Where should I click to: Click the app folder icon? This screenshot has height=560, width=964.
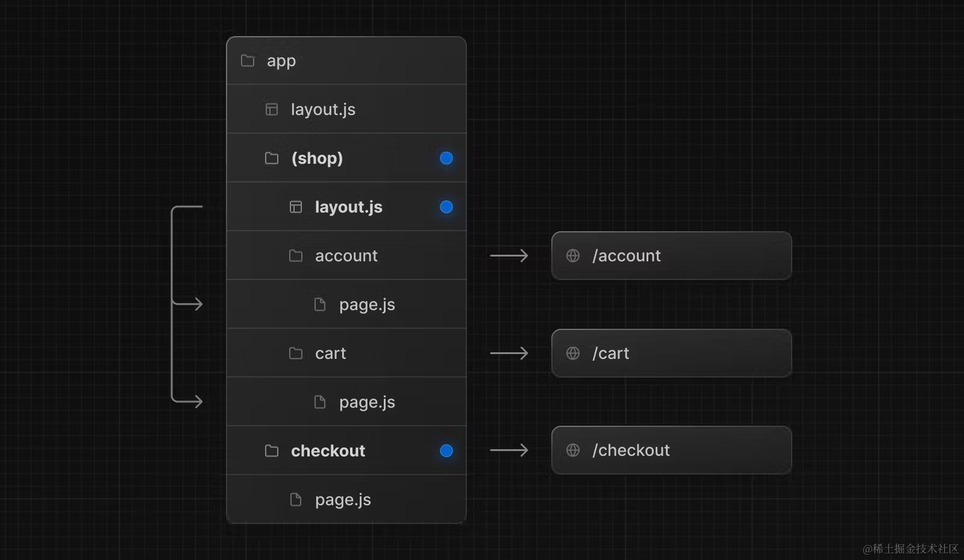coord(248,61)
